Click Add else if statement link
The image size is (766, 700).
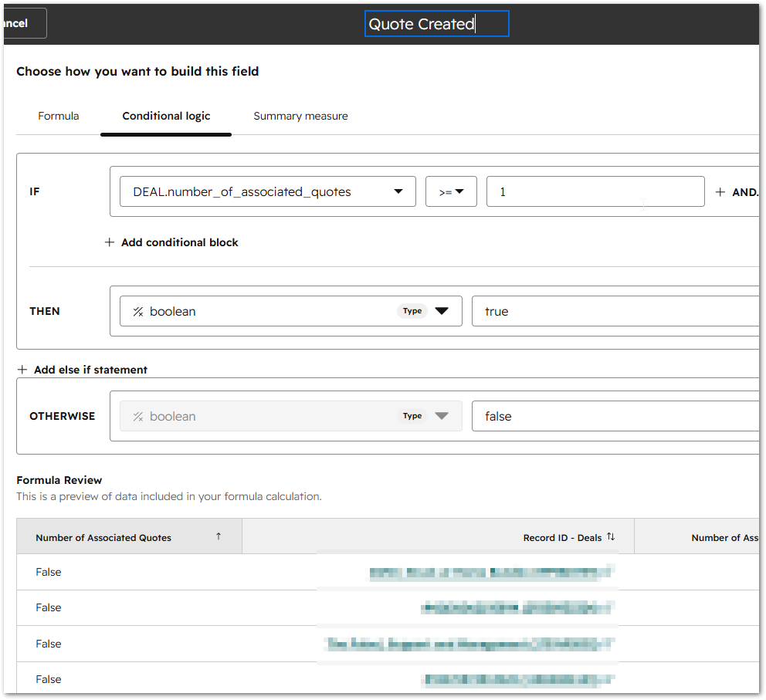pyautogui.click(x=90, y=370)
